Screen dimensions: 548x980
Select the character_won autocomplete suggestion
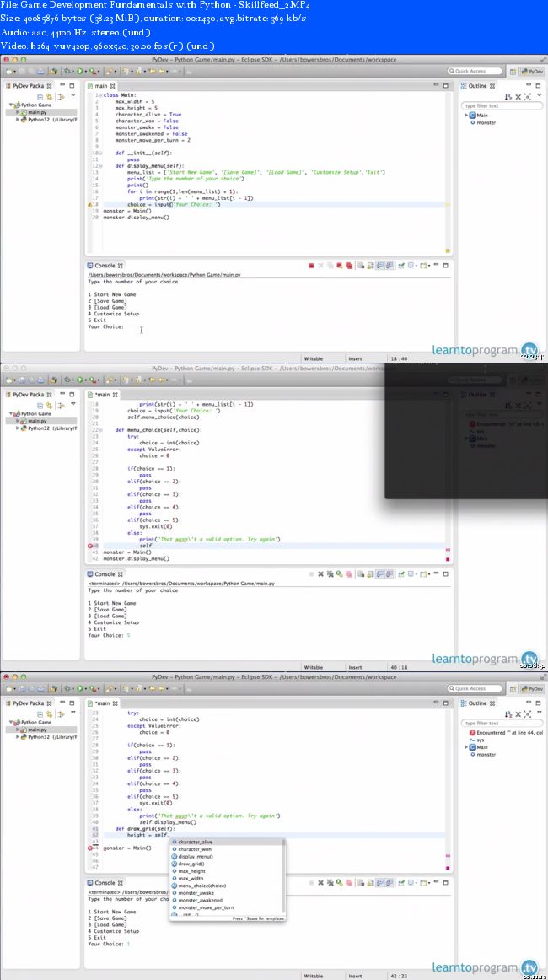coord(195,849)
